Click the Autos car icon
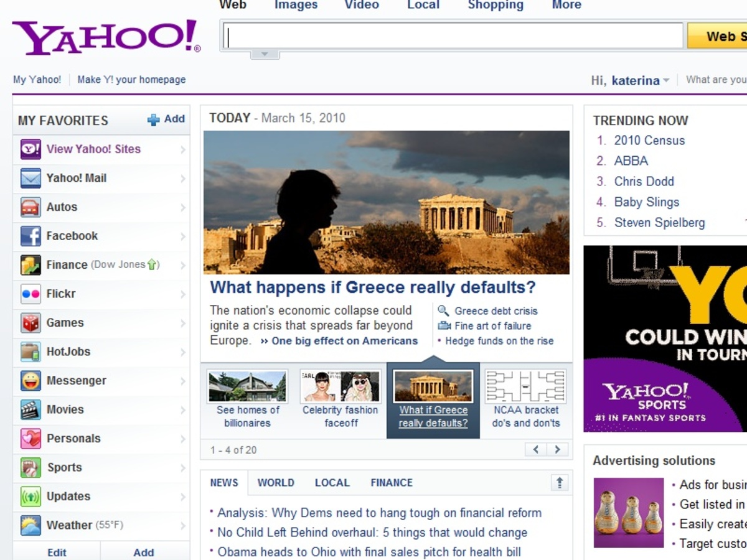747x560 pixels. click(x=29, y=207)
